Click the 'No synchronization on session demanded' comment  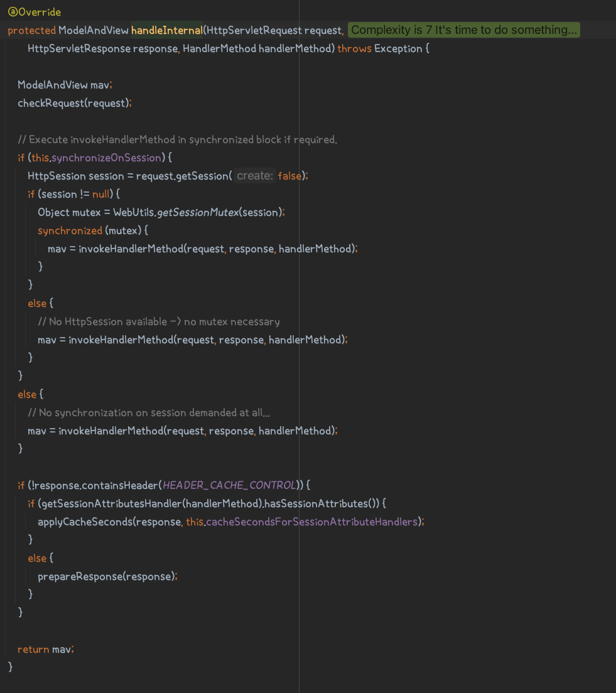pyautogui.click(x=149, y=413)
